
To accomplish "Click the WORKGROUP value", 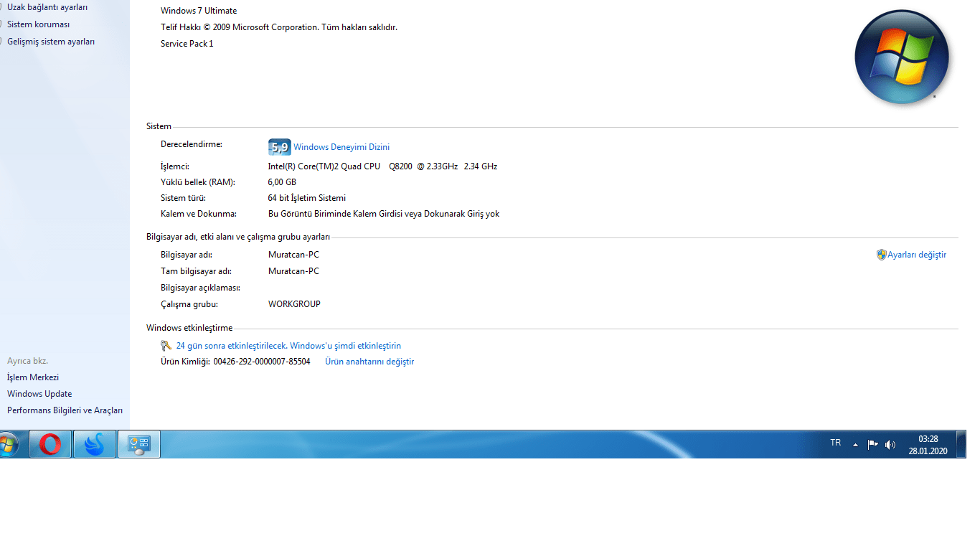I will (x=294, y=304).
